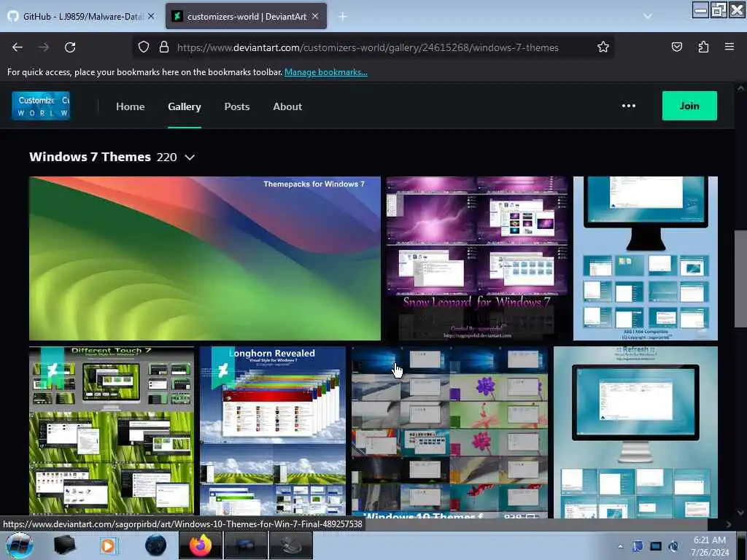Open the Firefox hamburger menu

tap(729, 47)
